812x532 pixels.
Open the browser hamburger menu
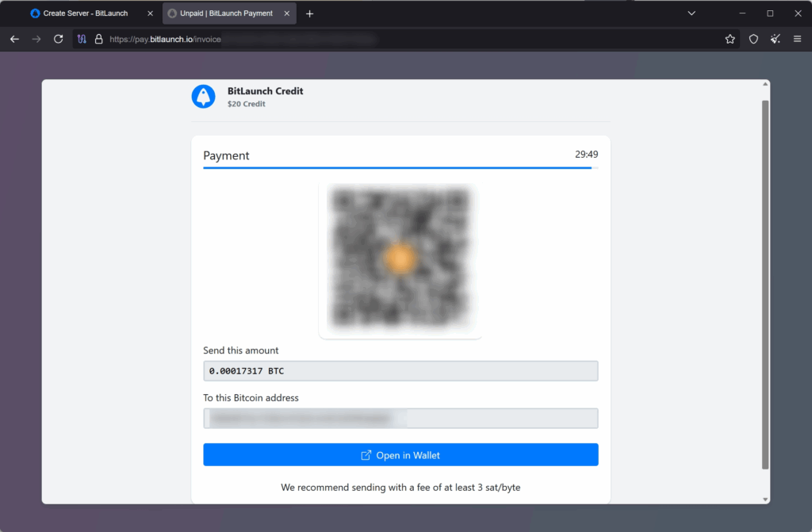click(x=798, y=39)
